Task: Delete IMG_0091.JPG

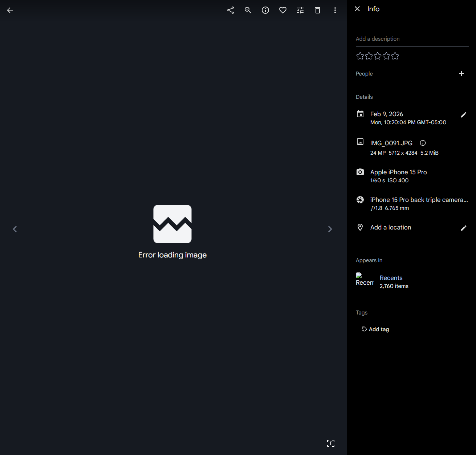Action: click(x=317, y=10)
